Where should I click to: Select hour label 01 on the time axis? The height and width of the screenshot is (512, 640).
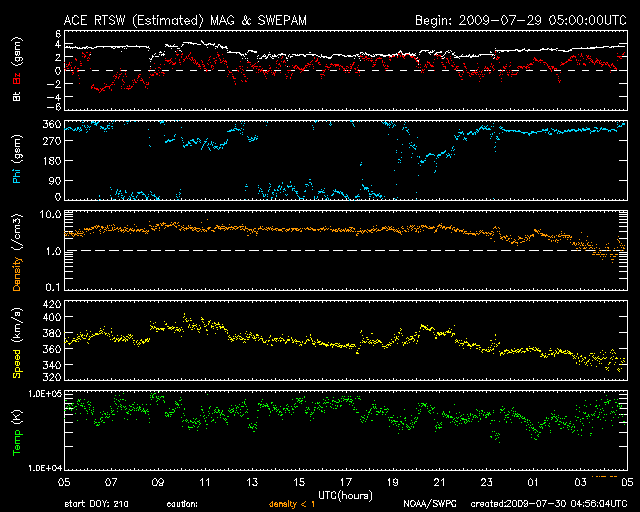click(x=533, y=483)
